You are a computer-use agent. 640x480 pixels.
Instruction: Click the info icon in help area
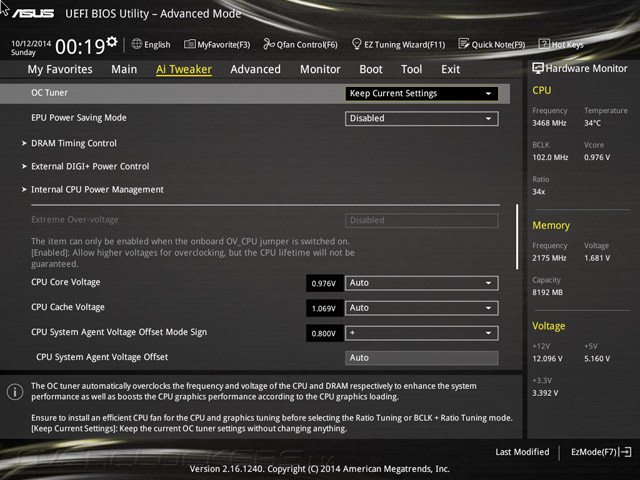click(15, 392)
